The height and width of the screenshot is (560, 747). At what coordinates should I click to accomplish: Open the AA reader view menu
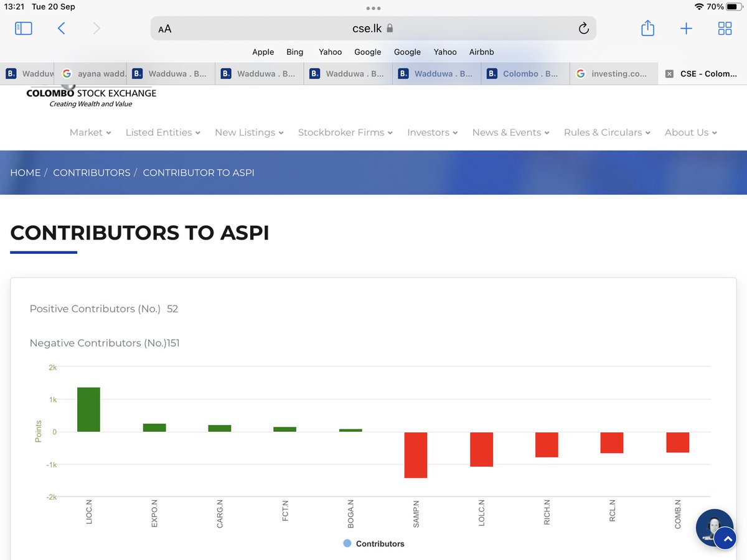(165, 29)
